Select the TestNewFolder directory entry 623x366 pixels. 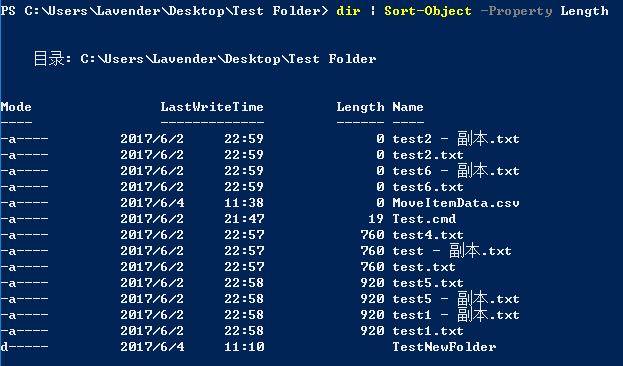coord(444,347)
